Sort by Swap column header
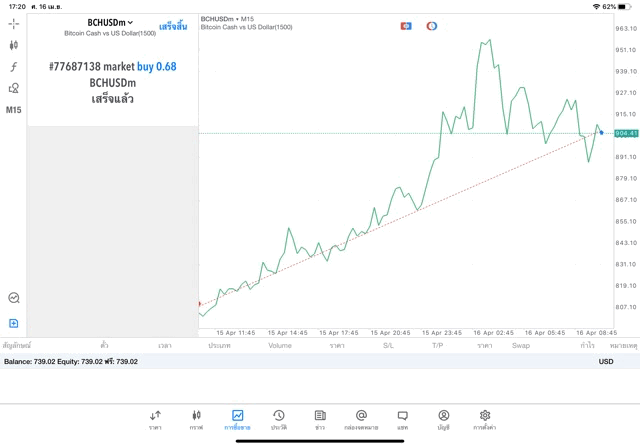Viewport: 640px width, 447px height. pos(521,345)
